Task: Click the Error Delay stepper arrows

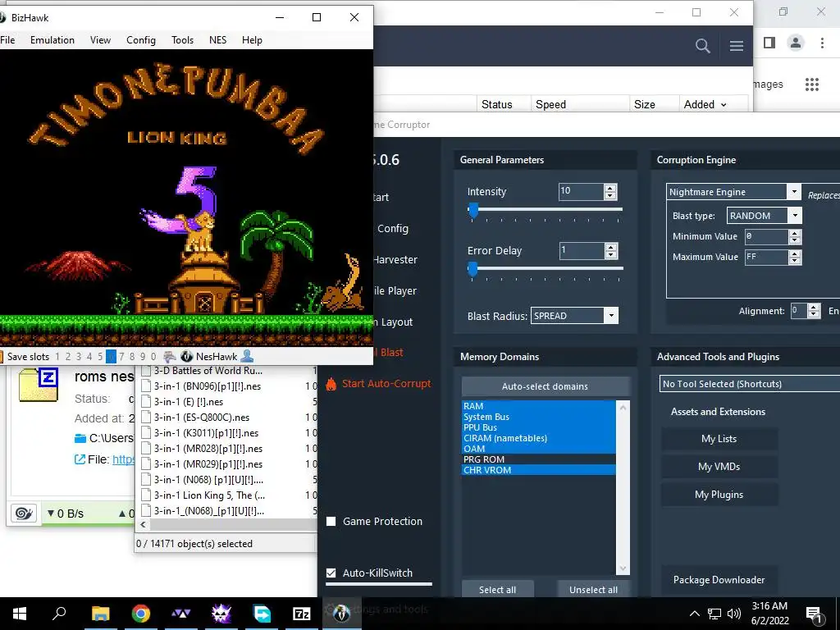Action: tap(610, 251)
